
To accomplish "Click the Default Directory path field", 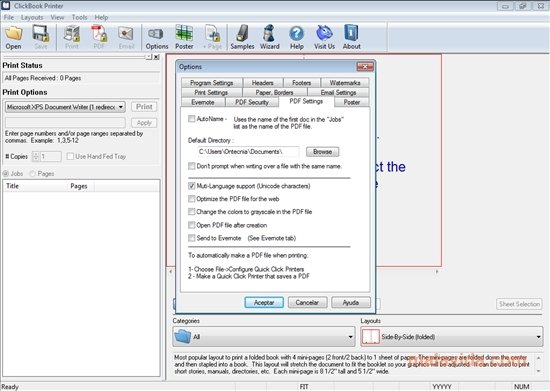I will pyautogui.click(x=248, y=151).
